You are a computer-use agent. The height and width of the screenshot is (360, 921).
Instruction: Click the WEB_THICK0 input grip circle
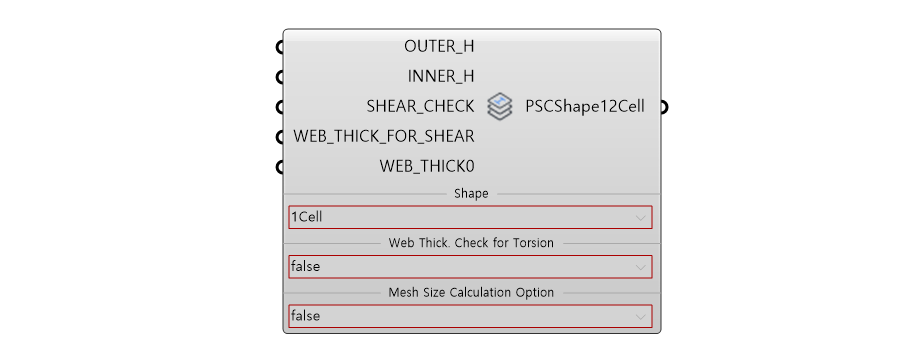tap(280, 167)
